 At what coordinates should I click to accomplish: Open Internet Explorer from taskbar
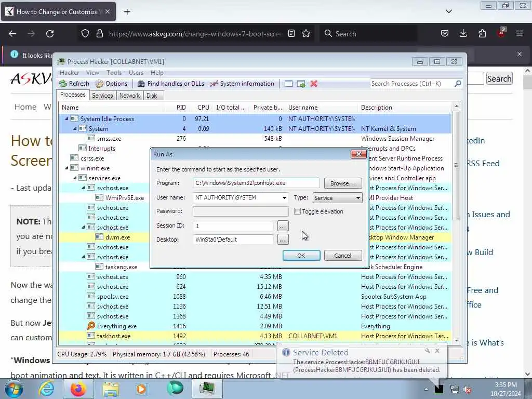coord(46,389)
